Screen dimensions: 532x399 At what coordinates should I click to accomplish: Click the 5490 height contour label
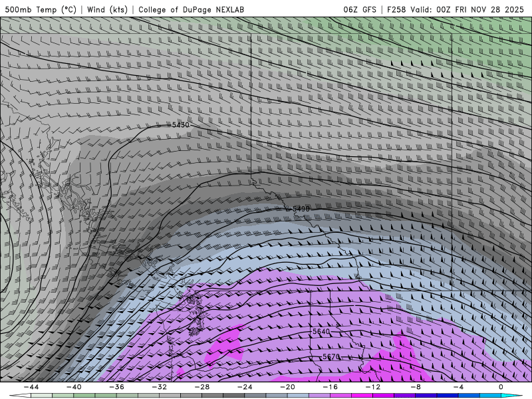point(301,209)
